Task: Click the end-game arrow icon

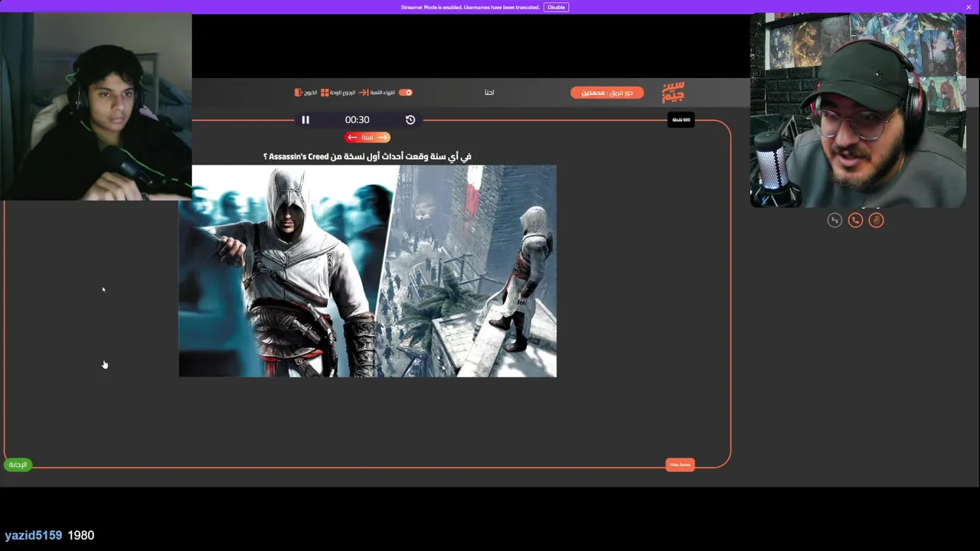Action: click(x=364, y=93)
